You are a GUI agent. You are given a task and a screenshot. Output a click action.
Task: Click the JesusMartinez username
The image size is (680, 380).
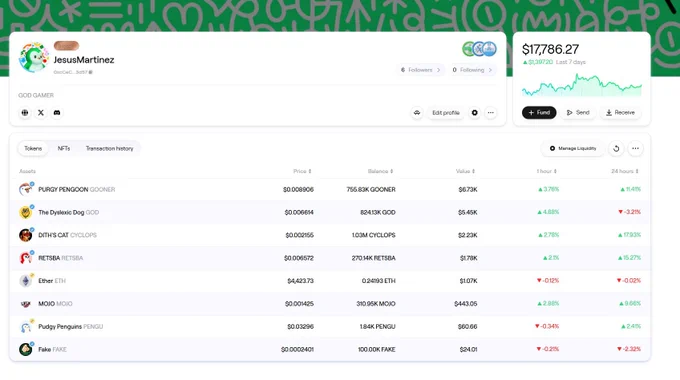(84, 60)
